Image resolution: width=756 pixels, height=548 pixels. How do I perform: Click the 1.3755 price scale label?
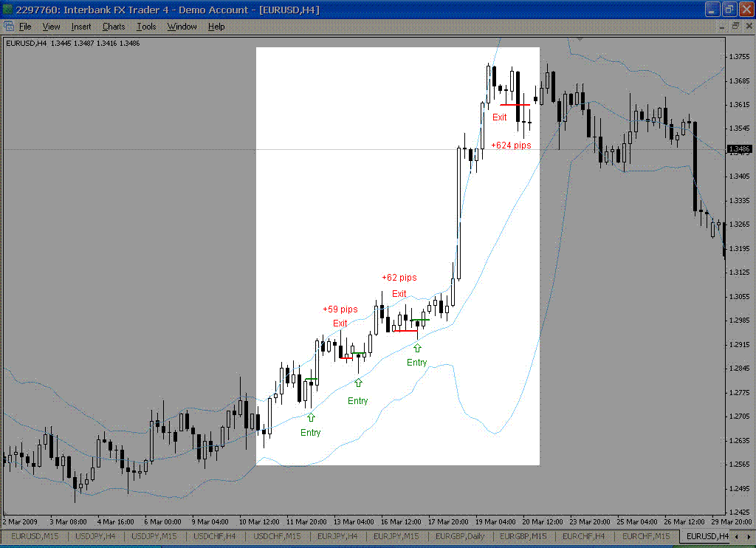(739, 56)
